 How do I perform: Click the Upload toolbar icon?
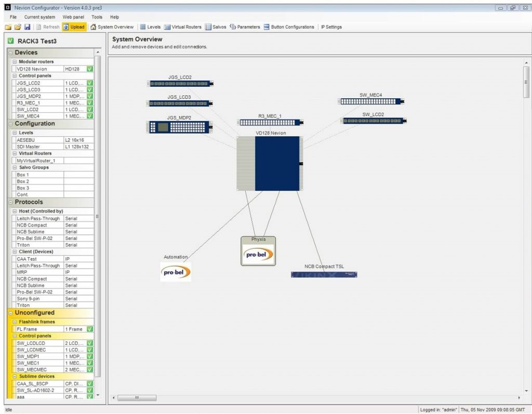point(74,27)
